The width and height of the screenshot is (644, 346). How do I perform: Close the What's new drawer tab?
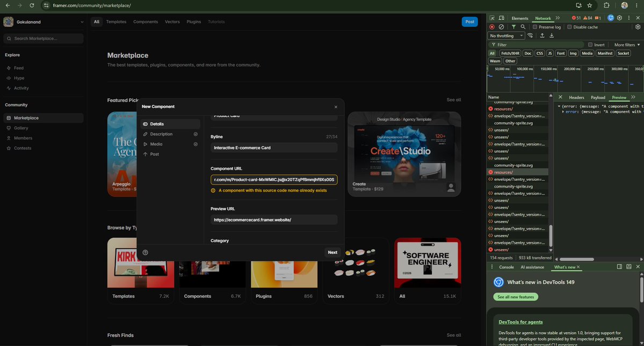pyautogui.click(x=578, y=267)
